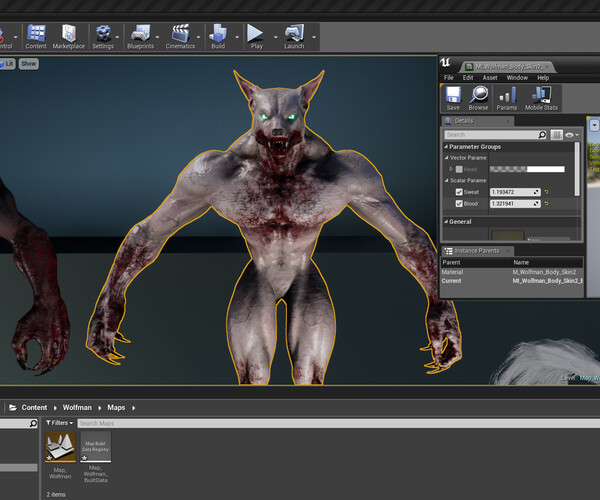Click Browse in material editor toolbar
This screenshot has height=500, width=600.
point(478,98)
